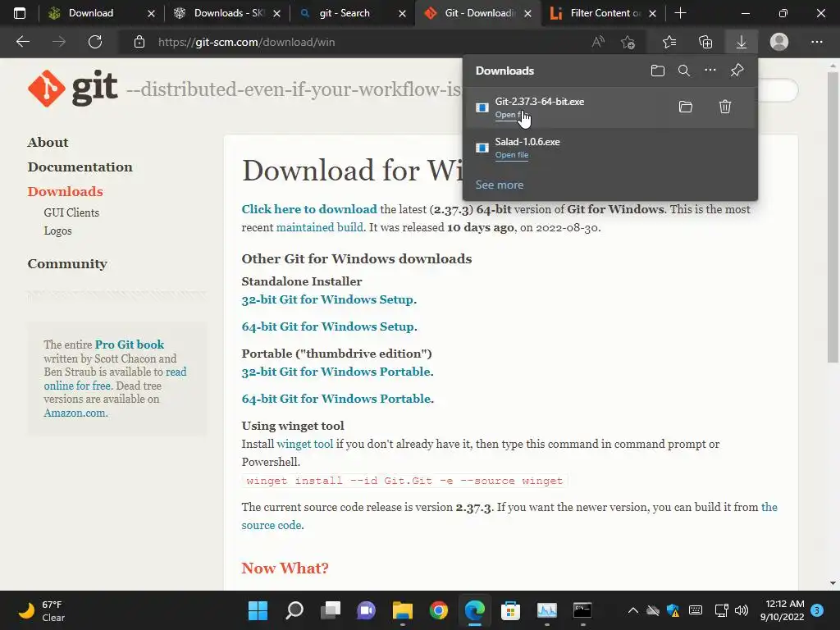Switch to the Download tab

pyautogui.click(x=91, y=13)
